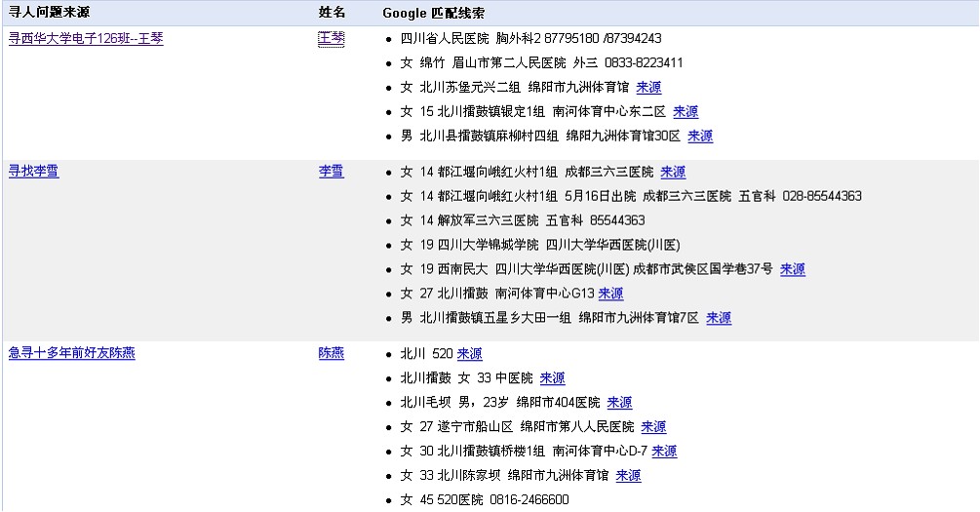The image size is (980, 512).
Task: Open 来源 for 遂宁市船山区 绵阳市第八人民医院
Action: click(x=653, y=427)
